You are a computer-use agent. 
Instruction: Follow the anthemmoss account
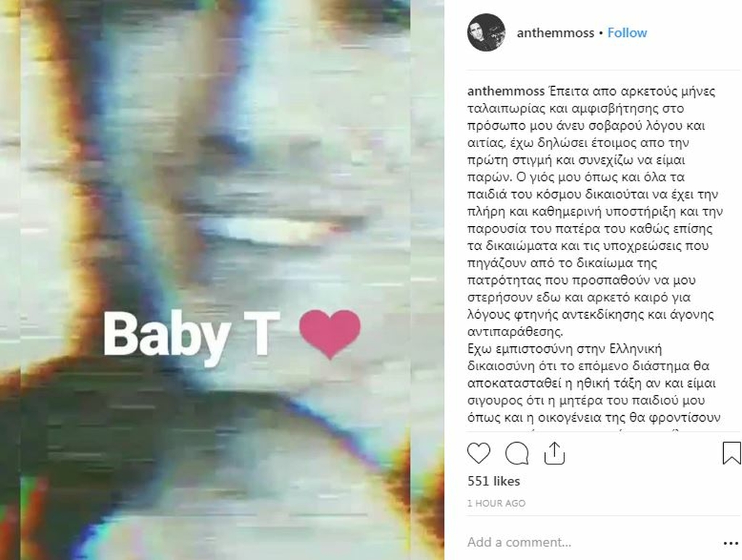point(627,33)
